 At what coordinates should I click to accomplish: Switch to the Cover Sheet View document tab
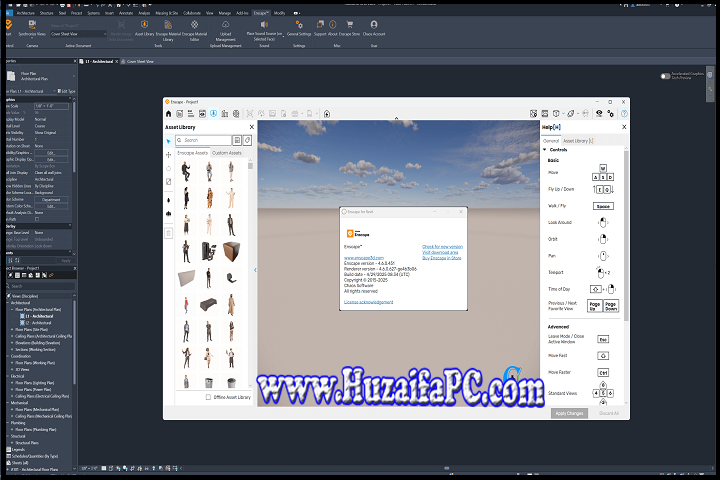point(140,62)
